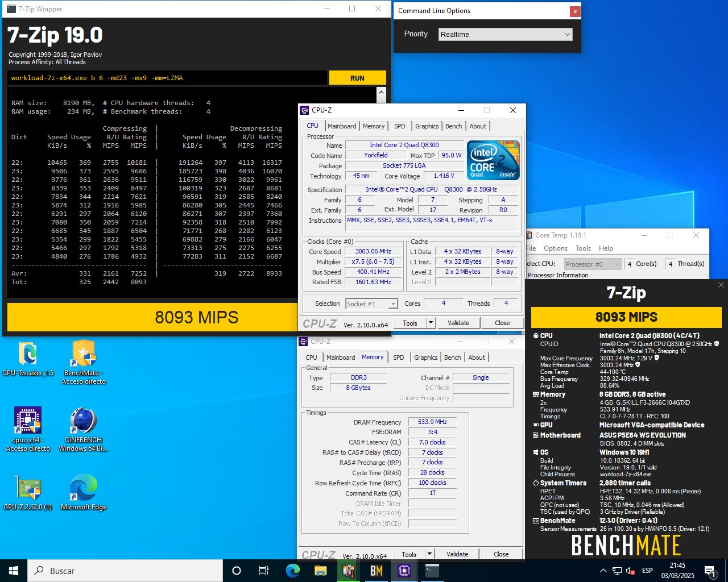Click the 8093 MIPS result banner in 7-Zip Wrapper

(x=197, y=317)
